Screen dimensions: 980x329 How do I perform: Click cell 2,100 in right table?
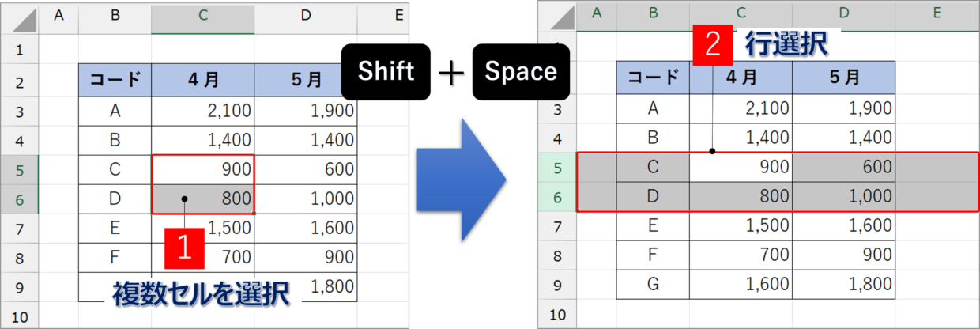pyautogui.click(x=741, y=108)
